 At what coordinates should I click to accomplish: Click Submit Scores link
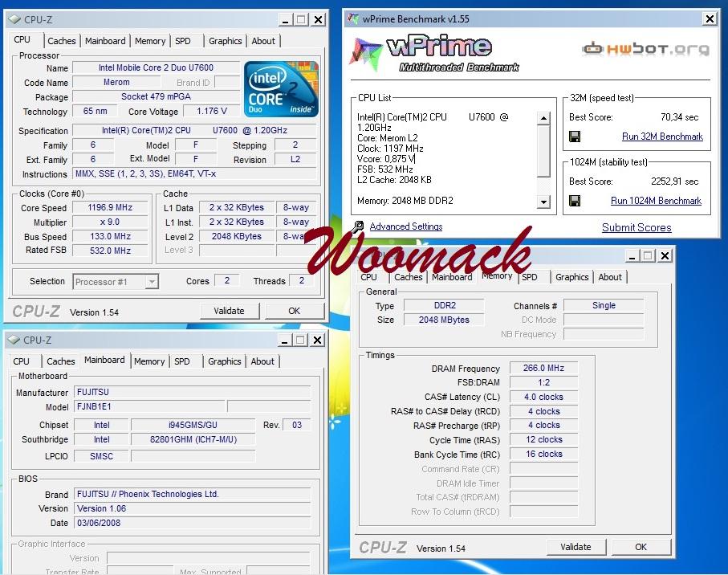point(636,227)
